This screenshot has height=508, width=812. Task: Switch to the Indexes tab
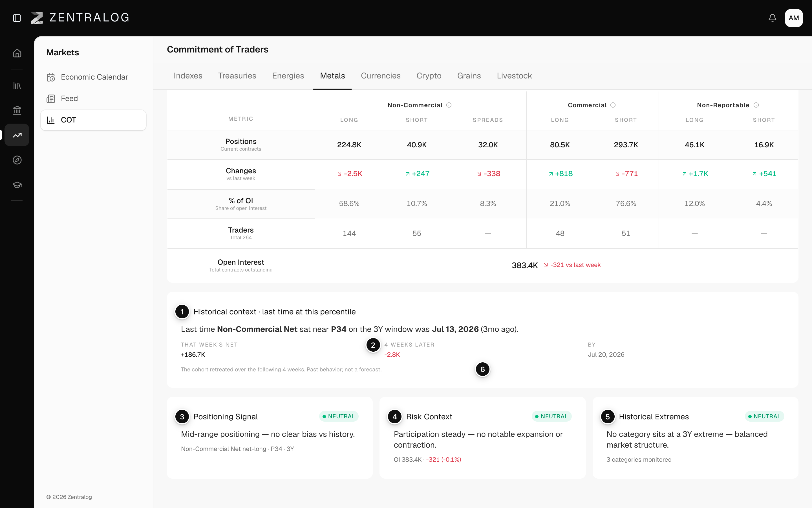[x=188, y=76]
